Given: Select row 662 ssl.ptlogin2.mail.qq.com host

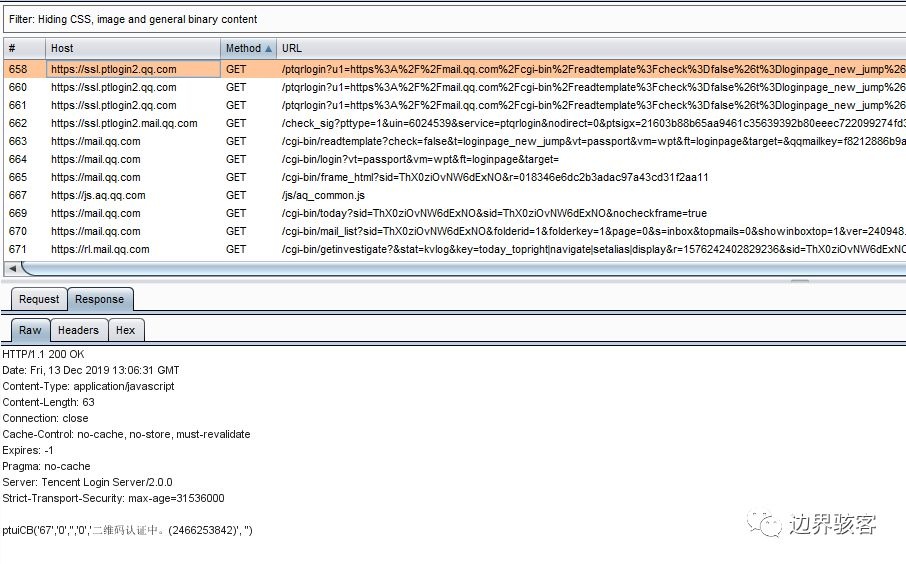Looking at the screenshot, I should point(124,123).
